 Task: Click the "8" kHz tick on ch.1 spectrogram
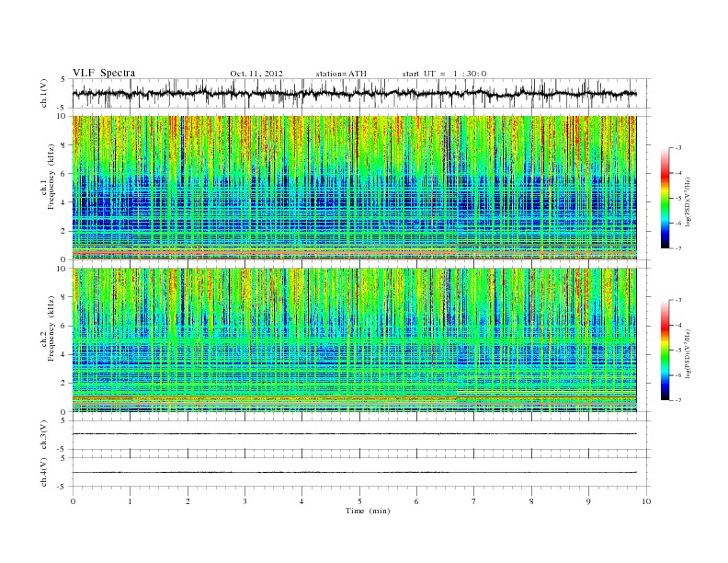pos(64,145)
